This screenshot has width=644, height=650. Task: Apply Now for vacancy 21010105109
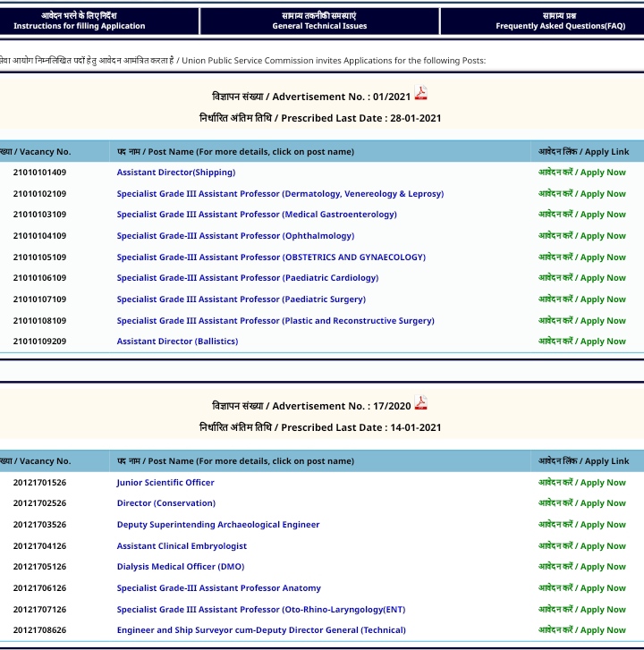click(x=582, y=257)
